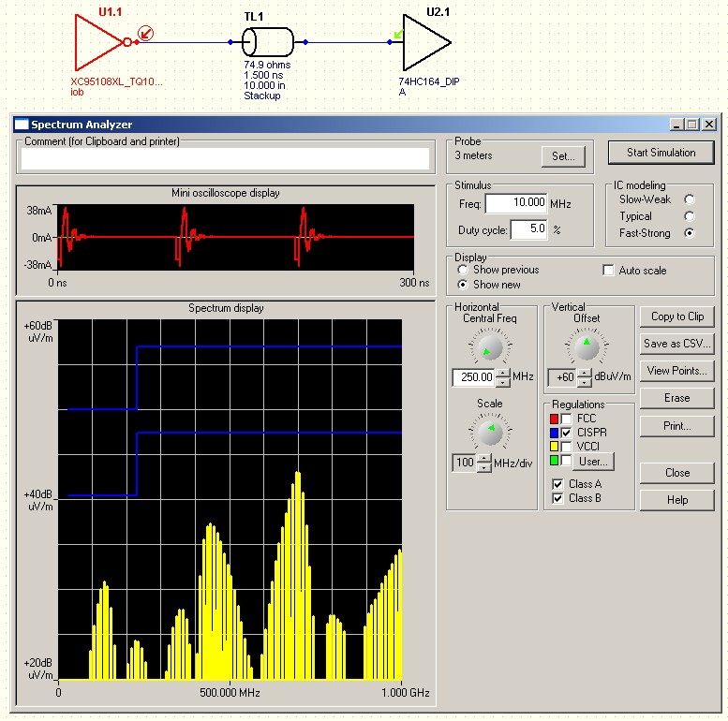Enable the VCCI regulation checkbox
The height and width of the screenshot is (721, 728).
coord(567,447)
